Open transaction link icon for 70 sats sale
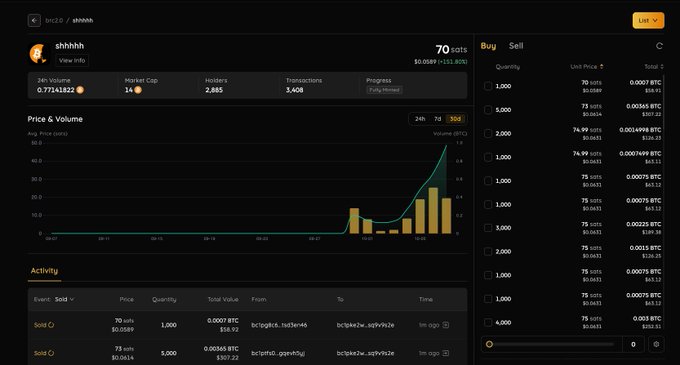Screen dimensions: 680x365 [445, 325]
